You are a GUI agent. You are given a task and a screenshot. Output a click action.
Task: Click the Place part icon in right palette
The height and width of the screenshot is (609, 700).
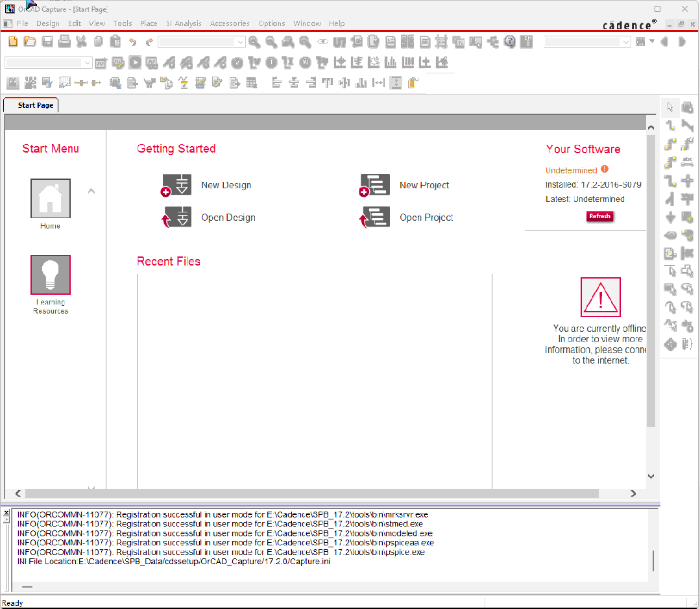688,107
